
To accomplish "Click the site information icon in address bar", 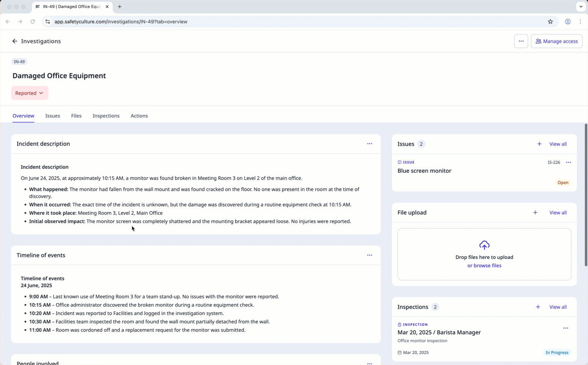I will [x=48, y=22].
